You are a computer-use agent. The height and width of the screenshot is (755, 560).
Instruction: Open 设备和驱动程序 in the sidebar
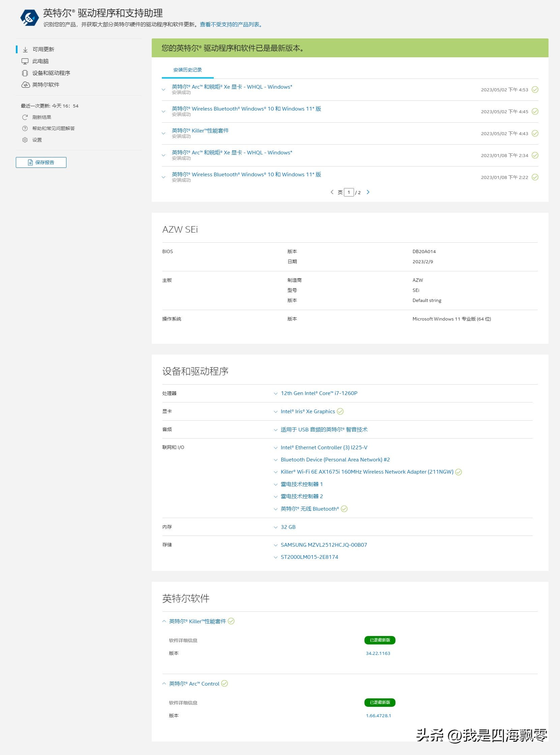[x=51, y=73]
